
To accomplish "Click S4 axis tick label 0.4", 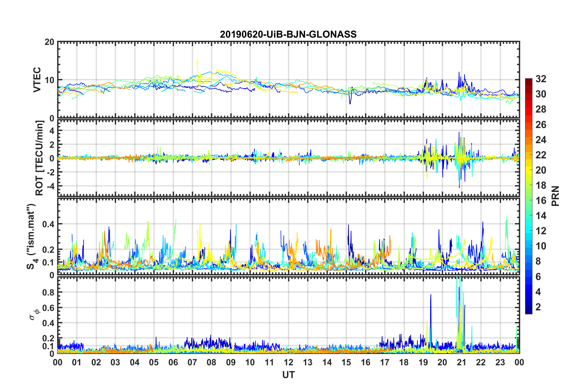I will tap(48, 224).
